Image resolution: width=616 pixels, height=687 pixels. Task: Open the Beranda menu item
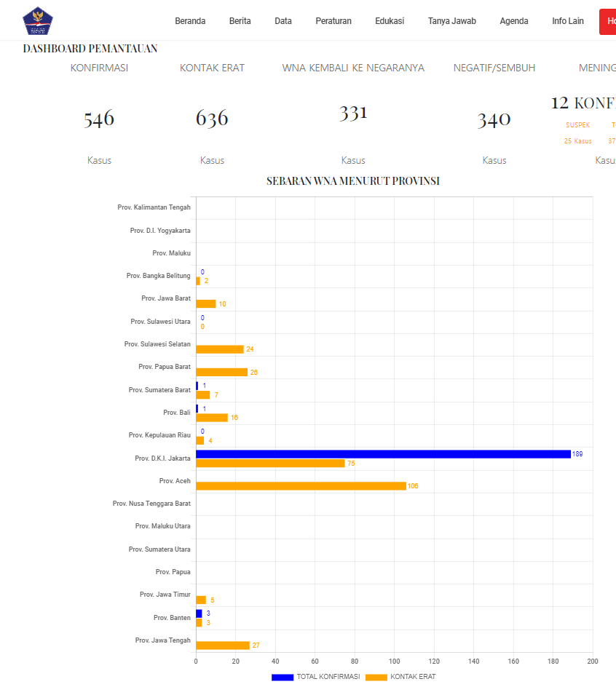pos(190,21)
